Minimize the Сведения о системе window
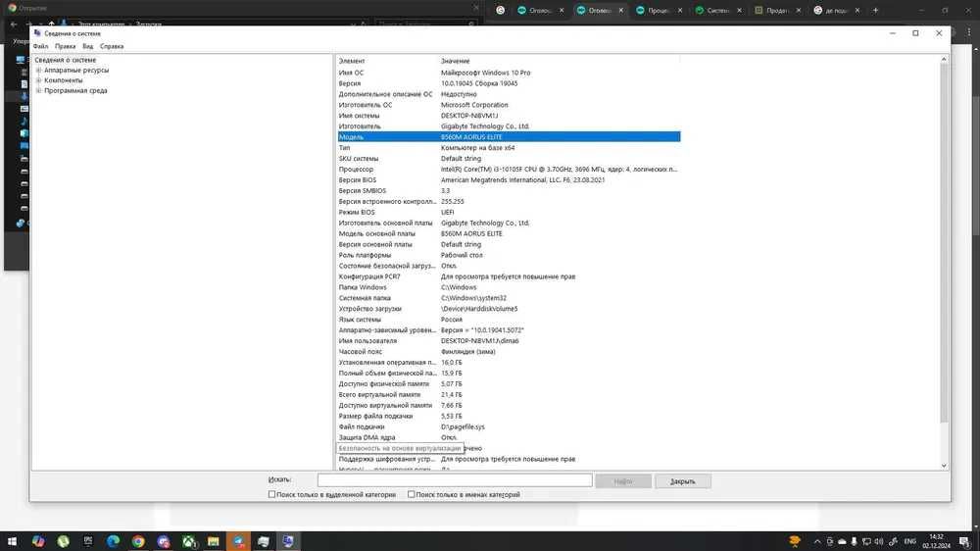The image size is (980, 551). click(x=893, y=33)
